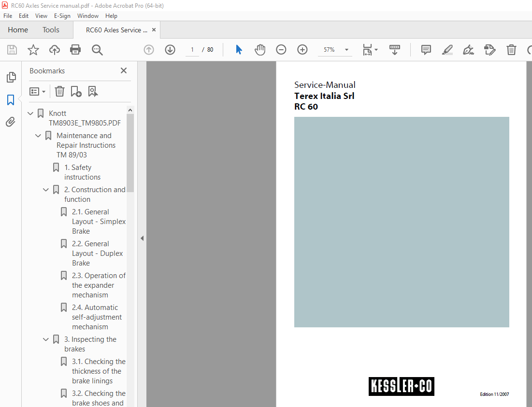The width and height of the screenshot is (532, 407).
Task: Click the "Terex Italia Srl" title text
Action: pyautogui.click(x=324, y=96)
